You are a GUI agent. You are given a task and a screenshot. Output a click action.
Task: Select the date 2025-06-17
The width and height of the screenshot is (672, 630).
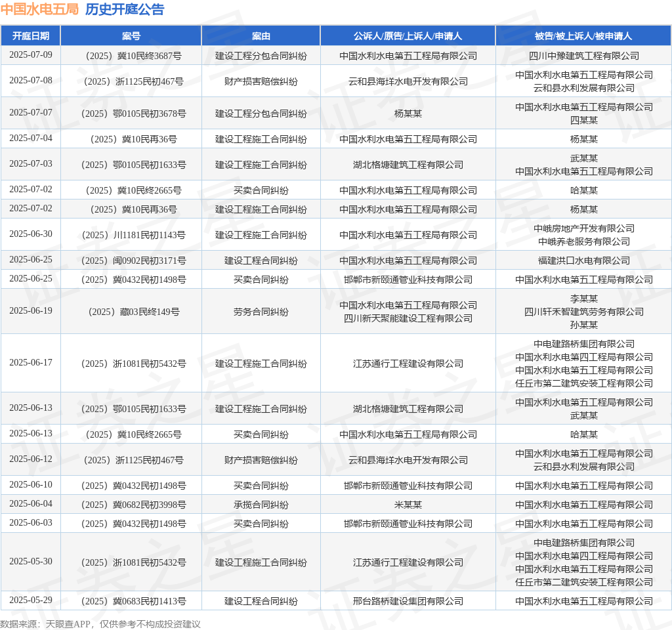30,362
